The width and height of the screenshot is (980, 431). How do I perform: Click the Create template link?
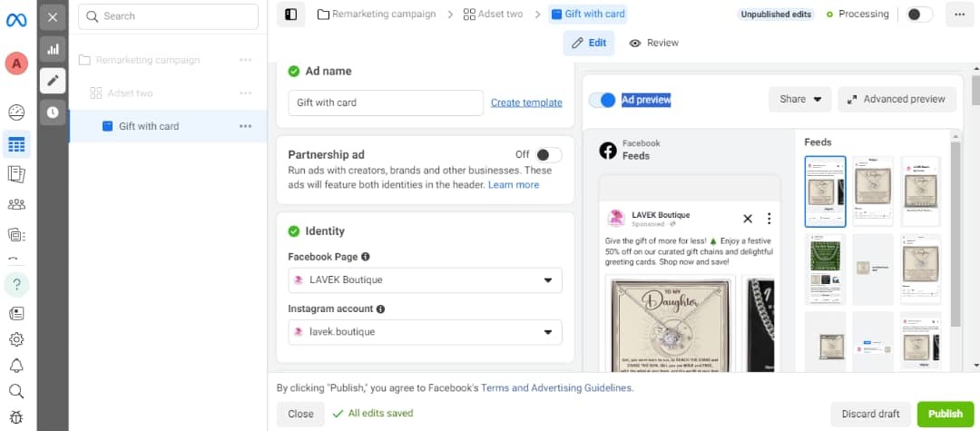[x=526, y=103]
